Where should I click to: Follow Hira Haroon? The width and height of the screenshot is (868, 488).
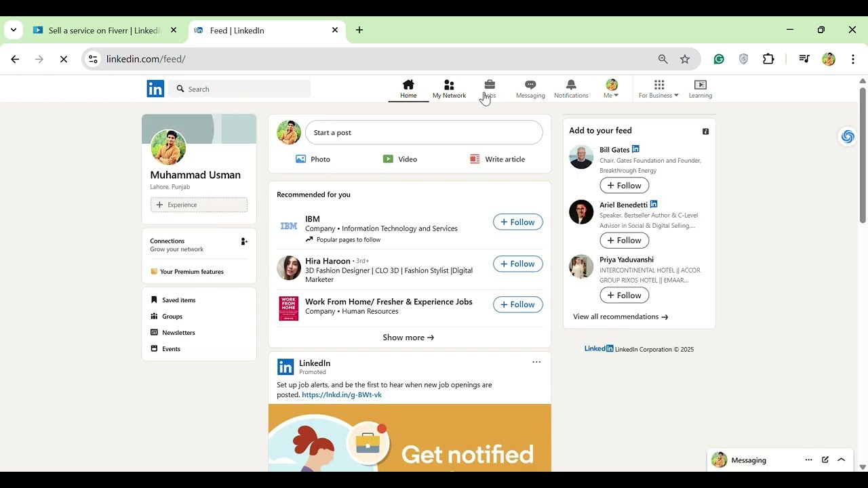pyautogui.click(x=518, y=264)
